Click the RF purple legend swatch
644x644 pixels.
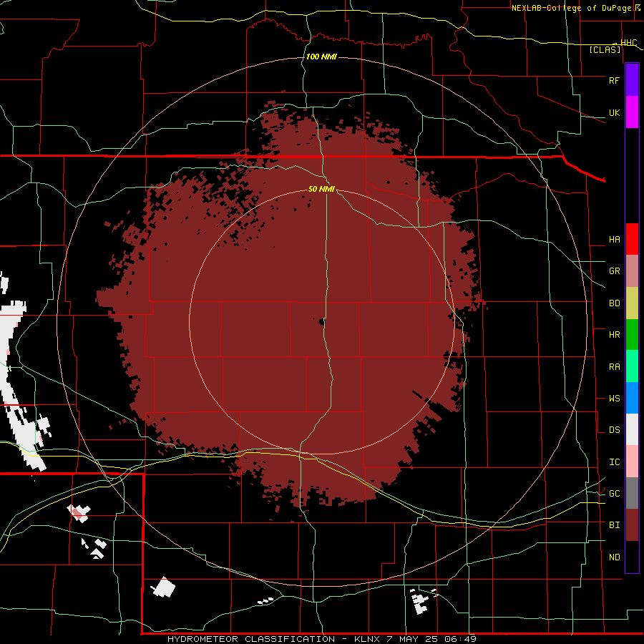coord(632,80)
